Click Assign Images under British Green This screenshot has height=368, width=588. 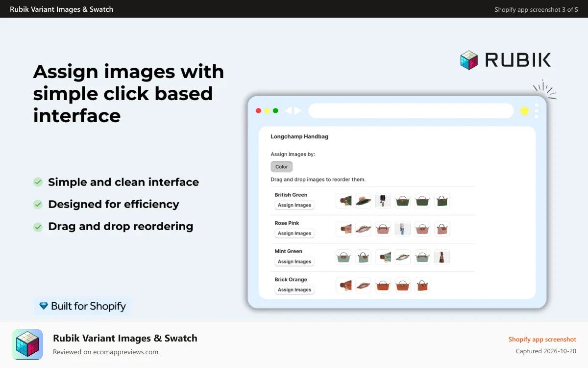tap(294, 205)
